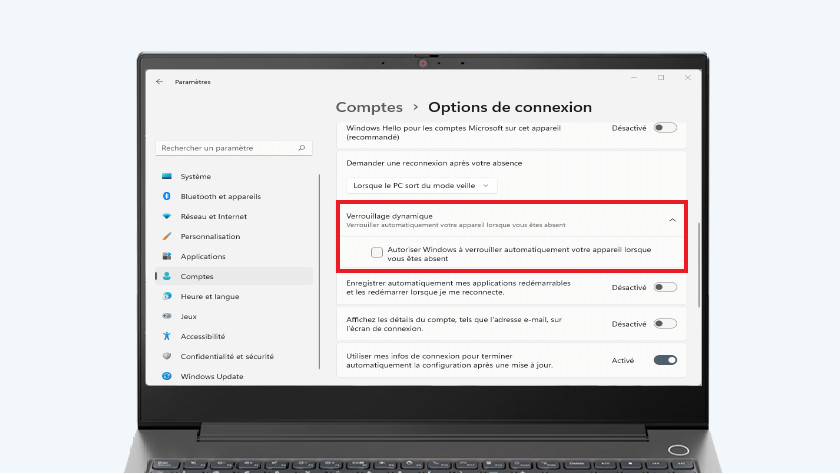The height and width of the screenshot is (474, 840).
Task: Click the Comptes breadcrumb link
Action: pyautogui.click(x=369, y=107)
